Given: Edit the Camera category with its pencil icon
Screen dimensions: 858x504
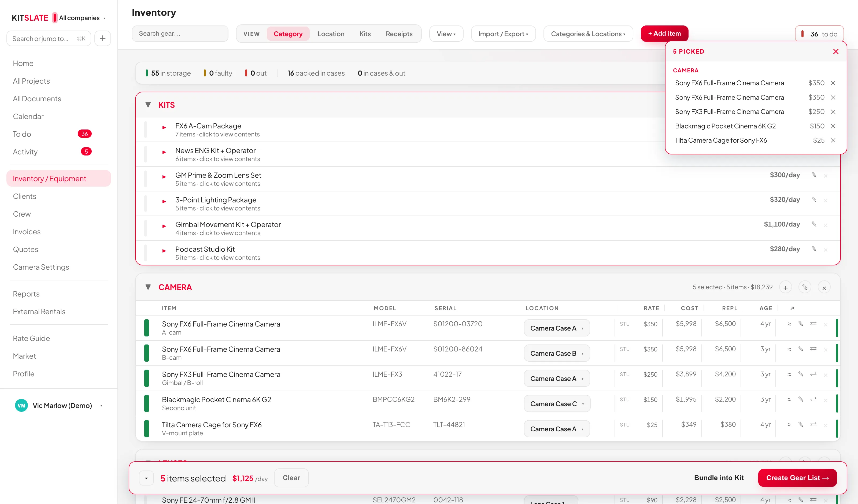Looking at the screenshot, I should (805, 287).
